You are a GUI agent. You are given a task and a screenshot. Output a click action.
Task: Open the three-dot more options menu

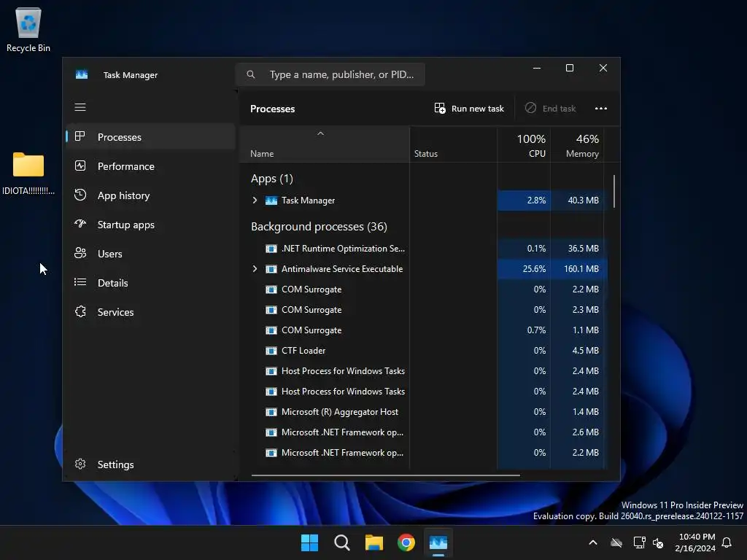601,109
